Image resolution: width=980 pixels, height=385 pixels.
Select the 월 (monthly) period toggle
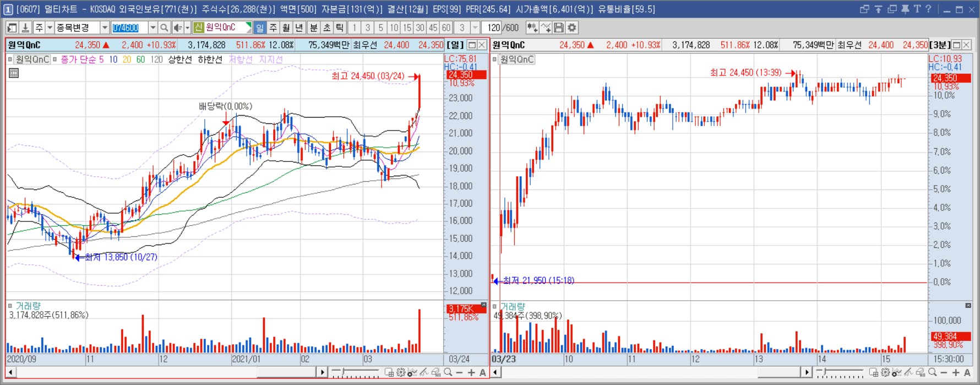pyautogui.click(x=286, y=28)
